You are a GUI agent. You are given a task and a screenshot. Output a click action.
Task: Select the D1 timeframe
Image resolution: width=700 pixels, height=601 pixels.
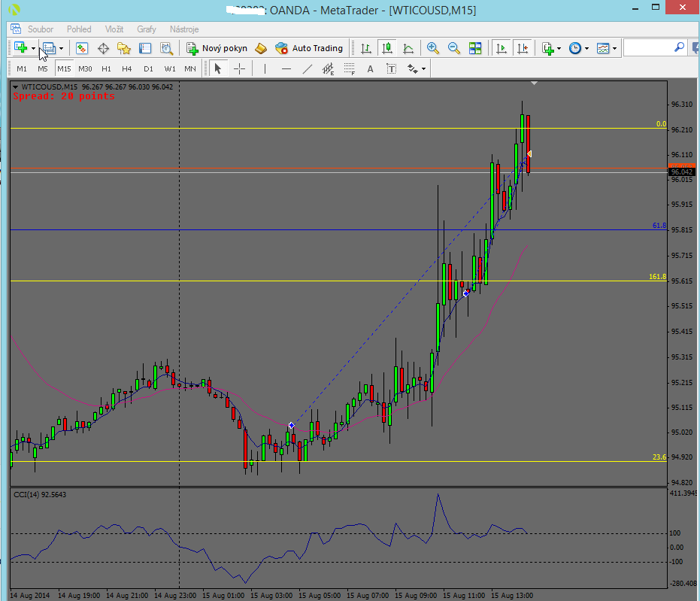pos(148,68)
